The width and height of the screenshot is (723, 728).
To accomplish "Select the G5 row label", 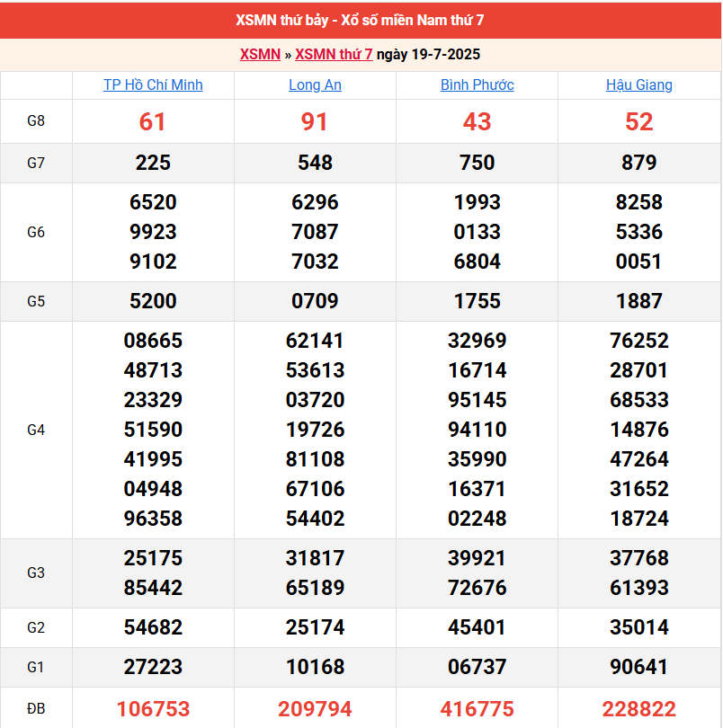I will [x=36, y=301].
